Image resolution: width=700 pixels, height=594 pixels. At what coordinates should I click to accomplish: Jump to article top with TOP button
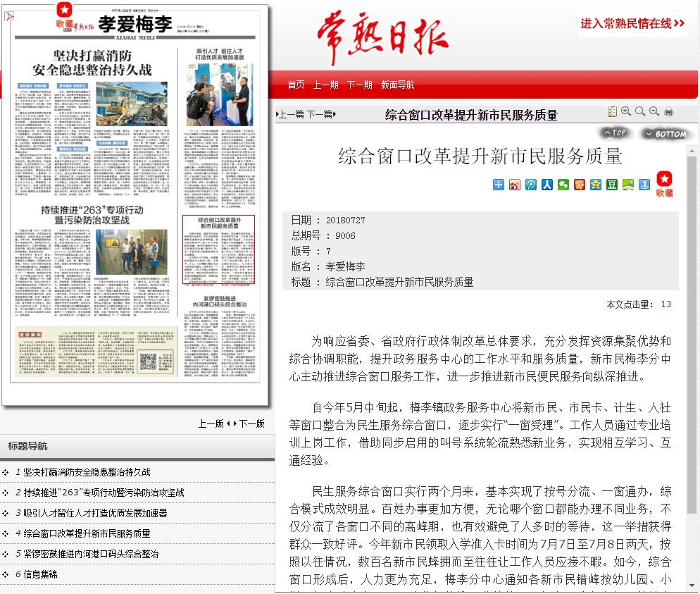pyautogui.click(x=614, y=132)
